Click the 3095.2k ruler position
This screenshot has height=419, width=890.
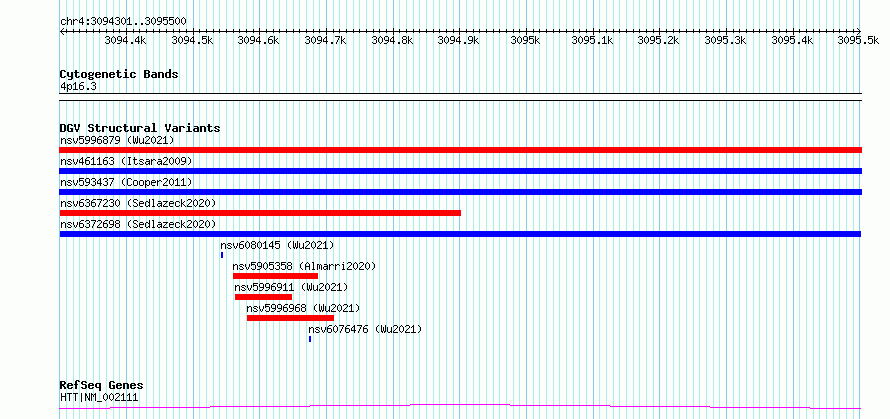click(x=658, y=40)
